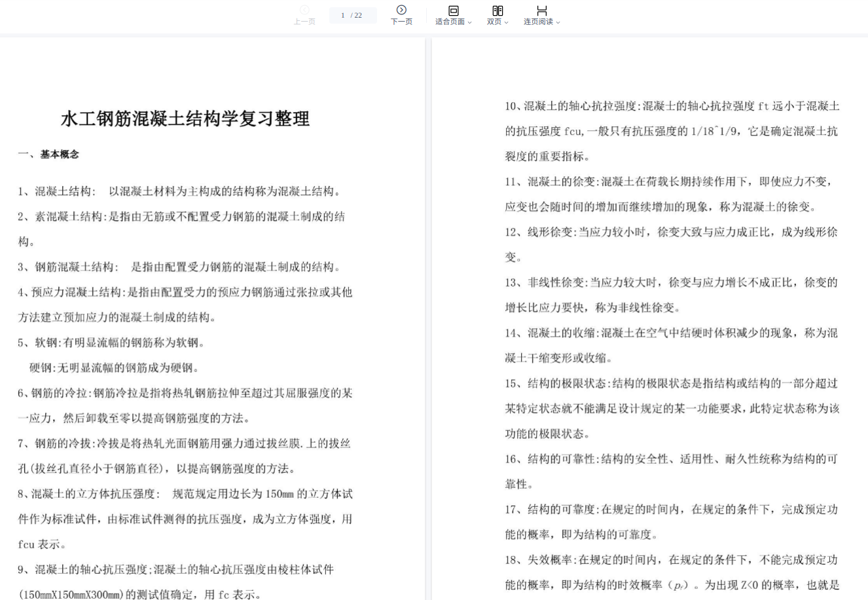This screenshot has width=868, height=600.
Task: Click the total pages count "/ 22"
Action: (x=357, y=15)
